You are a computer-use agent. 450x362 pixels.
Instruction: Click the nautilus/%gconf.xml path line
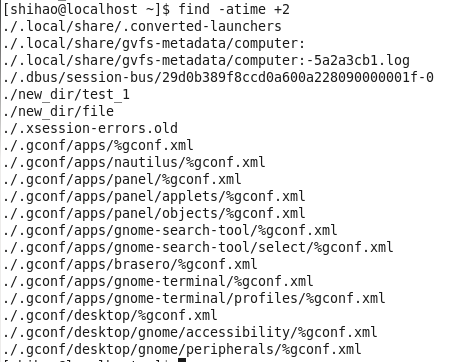pyautogui.click(x=134, y=162)
